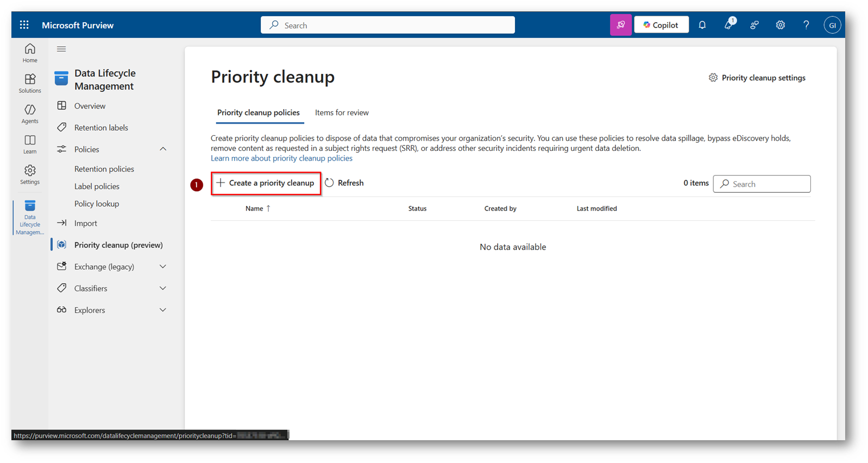This screenshot has width=868, height=463.
Task: Click the Created by column header
Action: (500, 208)
